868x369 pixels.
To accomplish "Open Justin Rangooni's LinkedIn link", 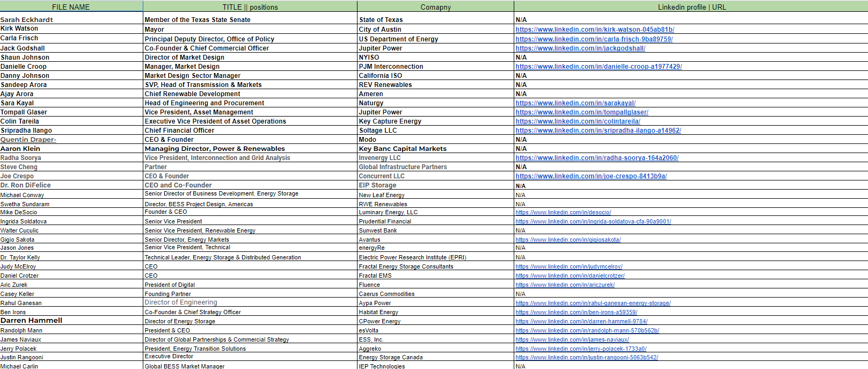I will point(587,357).
